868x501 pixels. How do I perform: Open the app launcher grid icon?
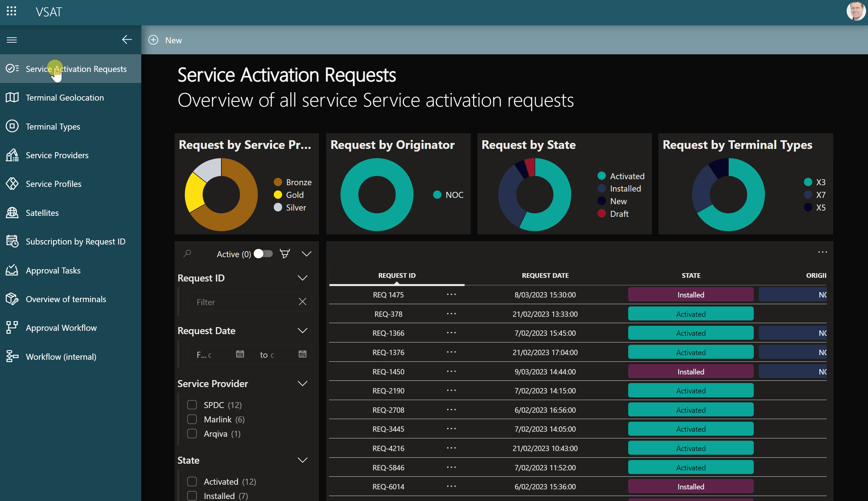11,11
